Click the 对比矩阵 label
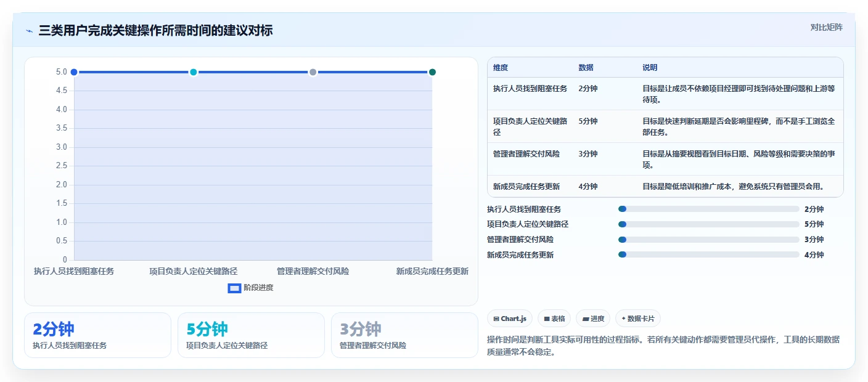The image size is (868, 382). pyautogui.click(x=826, y=27)
